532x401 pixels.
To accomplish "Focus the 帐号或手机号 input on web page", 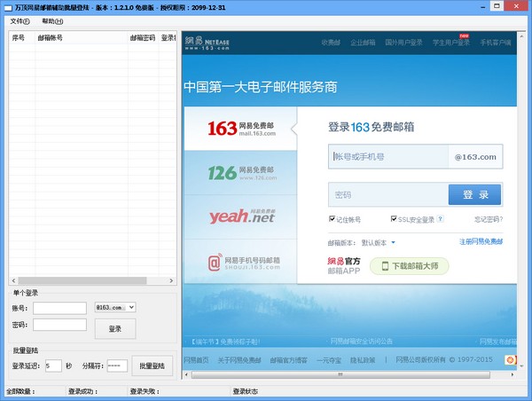I will pyautogui.click(x=388, y=156).
